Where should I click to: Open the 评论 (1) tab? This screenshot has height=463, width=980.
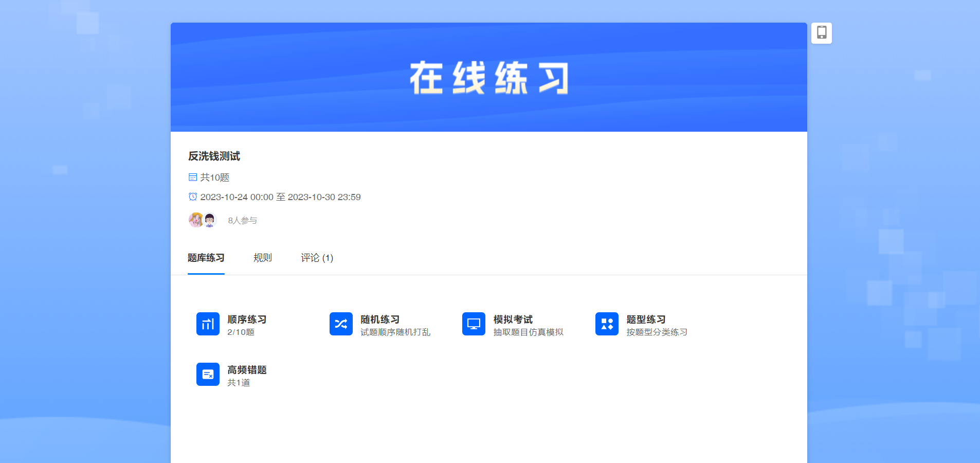(x=317, y=258)
